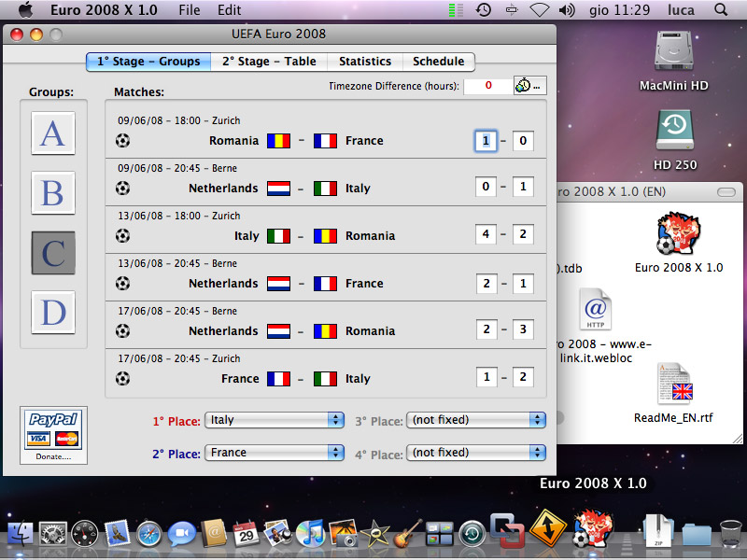The width and height of the screenshot is (747, 560).
Task: Open the HD 250 Time Machine drive
Action: 674,133
